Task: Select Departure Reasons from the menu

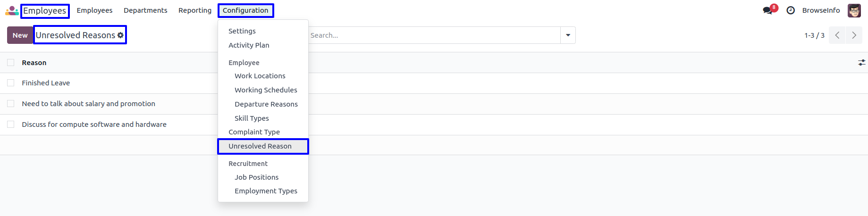Action: [266, 104]
